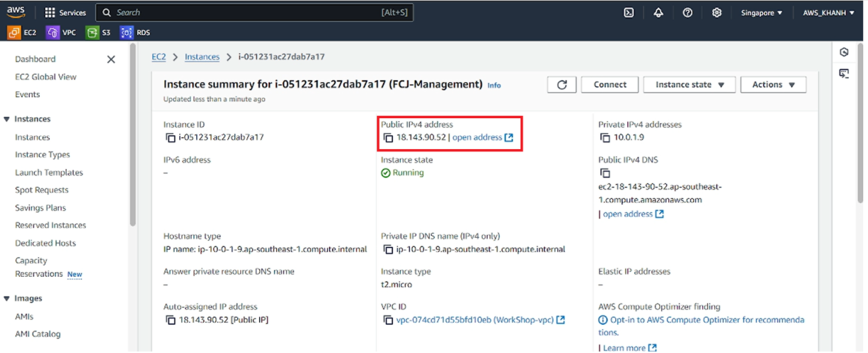Open AMIs in sidebar
The image size is (868, 353).
[24, 316]
